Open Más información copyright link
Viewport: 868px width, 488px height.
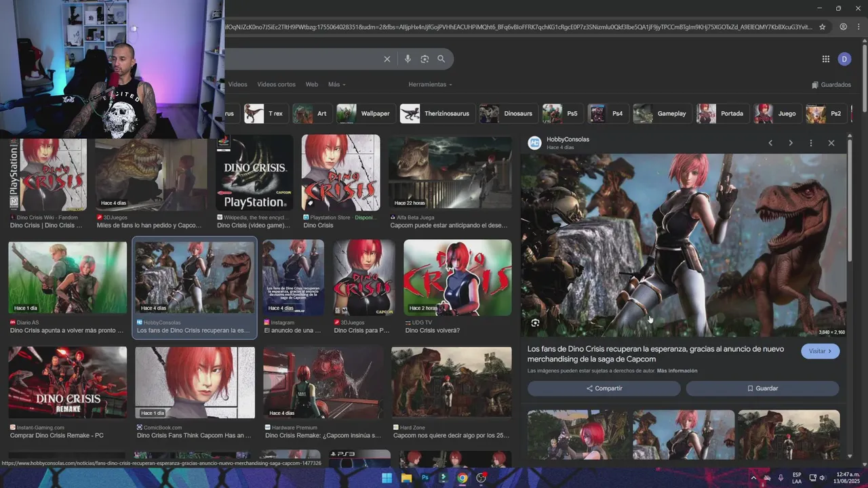[x=677, y=371]
